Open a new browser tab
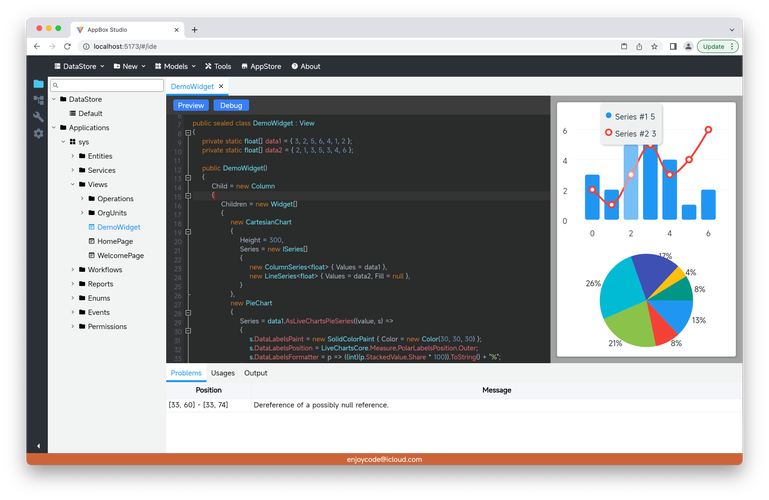 [x=194, y=29]
